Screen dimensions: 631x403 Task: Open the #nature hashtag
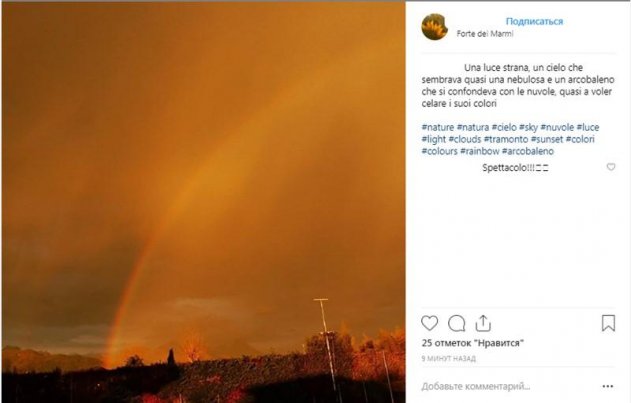tap(438, 127)
